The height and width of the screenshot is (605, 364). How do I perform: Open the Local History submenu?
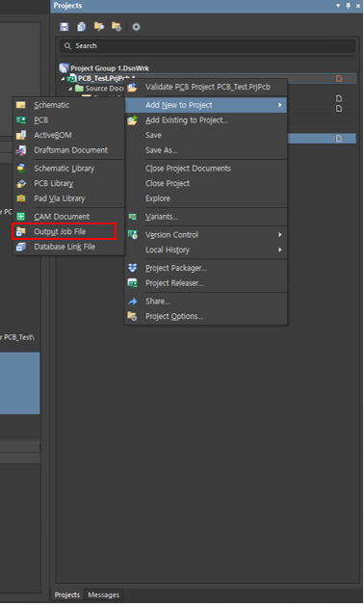(x=168, y=250)
